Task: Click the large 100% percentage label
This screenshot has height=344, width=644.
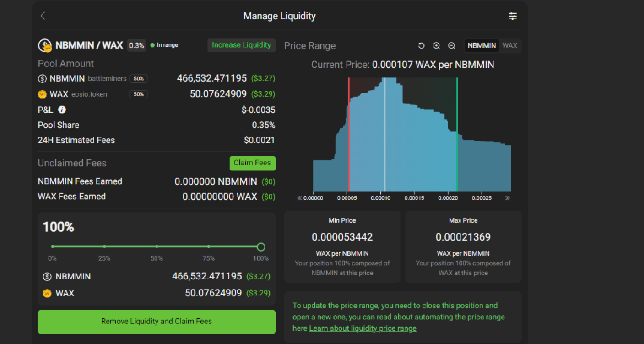Action: [x=58, y=227]
